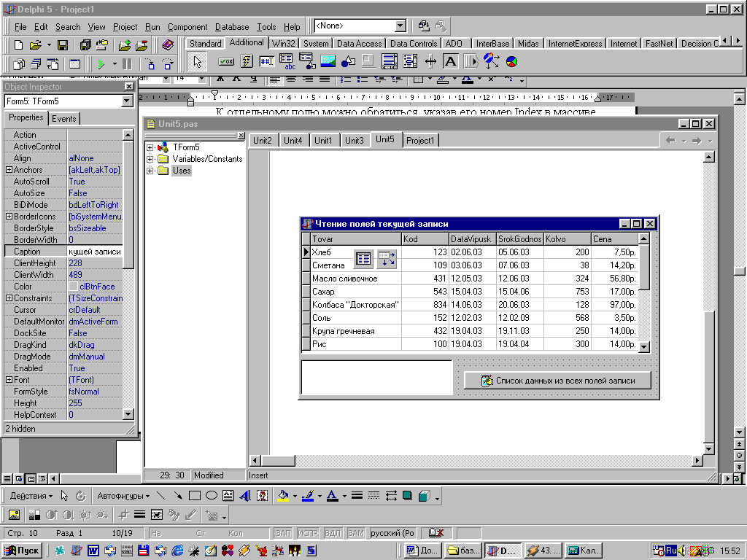
Task: Select the Image component icon
Action: [328, 61]
